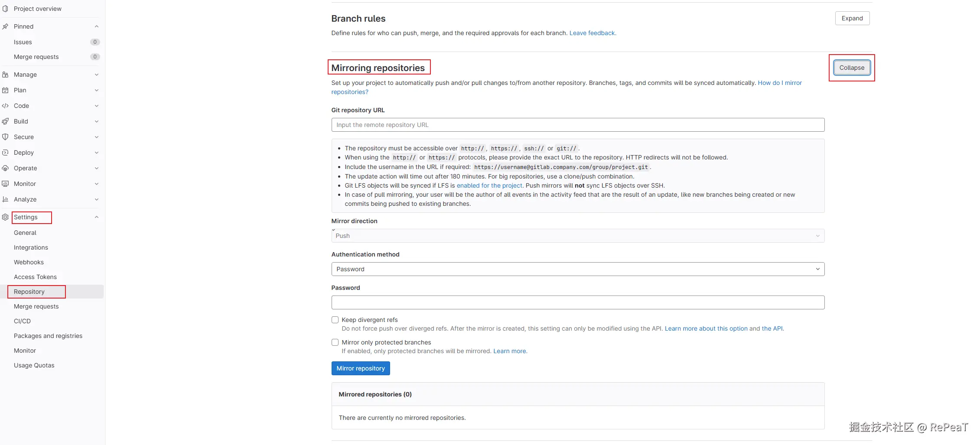980x445 pixels.
Task: Open the Authentication method dropdown
Action: tap(577, 269)
